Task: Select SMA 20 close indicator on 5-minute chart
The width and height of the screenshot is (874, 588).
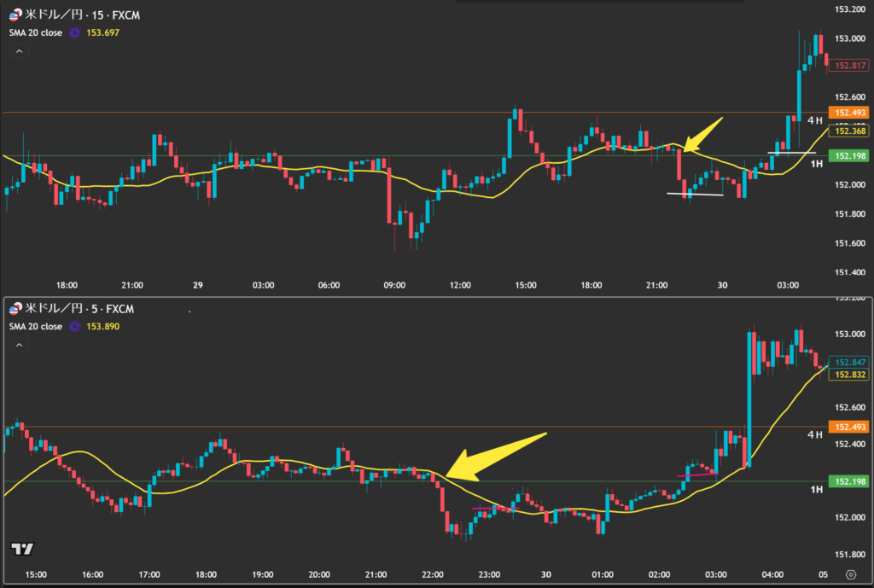Action: click(34, 327)
